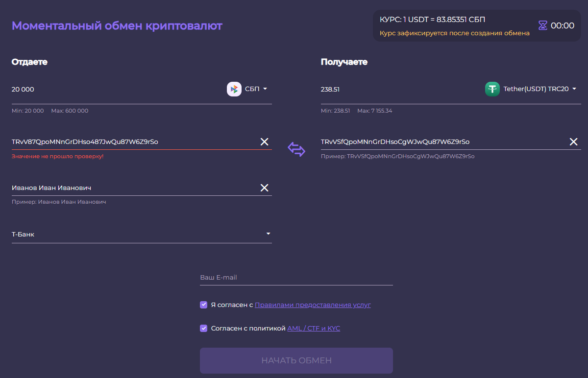Click the 00:00 countdown timer
Image resolution: width=588 pixels, height=378 pixels.
coord(563,25)
